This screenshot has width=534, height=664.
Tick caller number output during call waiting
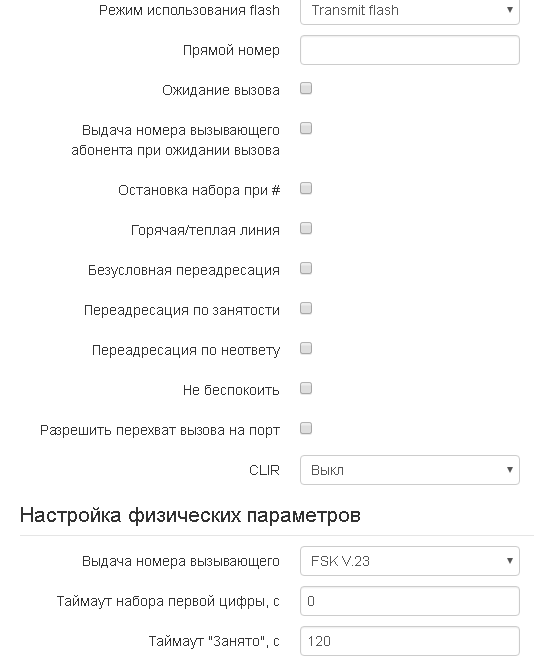(x=306, y=128)
